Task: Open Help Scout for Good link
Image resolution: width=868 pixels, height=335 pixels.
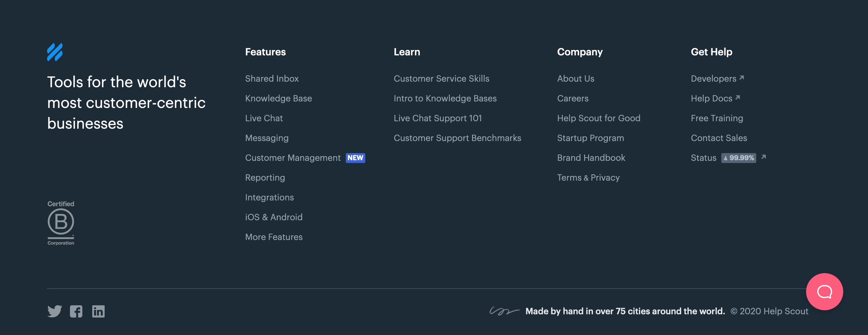Action: (x=599, y=118)
